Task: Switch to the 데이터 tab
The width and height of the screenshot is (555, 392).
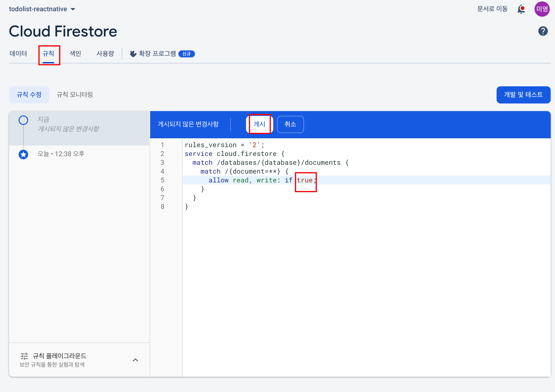Action: click(18, 53)
